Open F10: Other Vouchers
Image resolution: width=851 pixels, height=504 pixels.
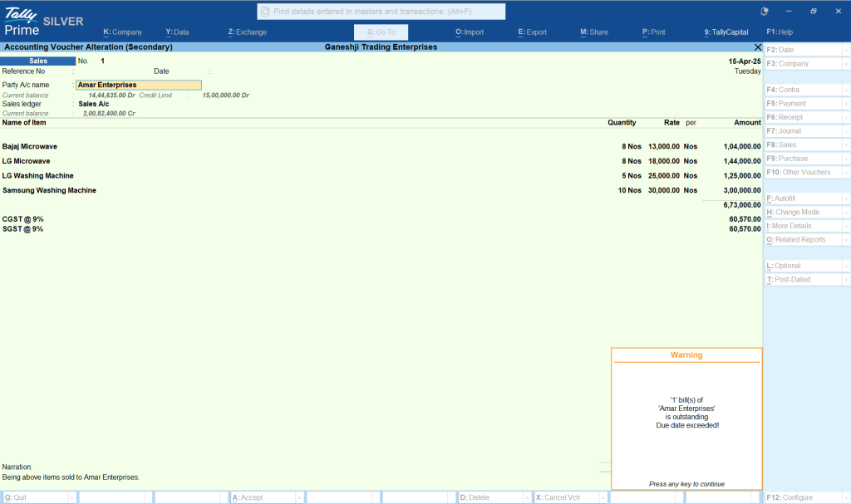pos(804,173)
